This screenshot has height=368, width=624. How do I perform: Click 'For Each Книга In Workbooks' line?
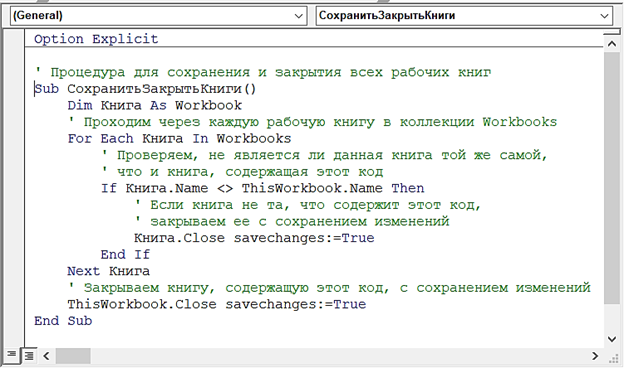click(179, 138)
